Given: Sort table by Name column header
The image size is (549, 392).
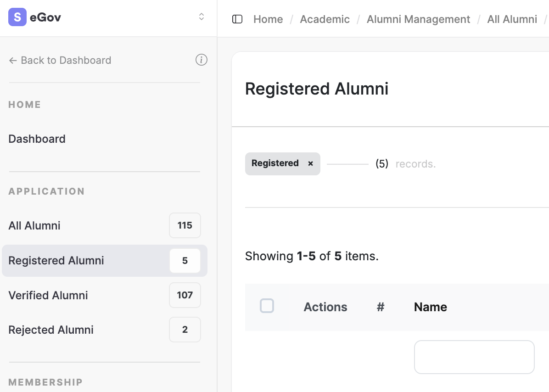Looking at the screenshot, I should 430,307.
